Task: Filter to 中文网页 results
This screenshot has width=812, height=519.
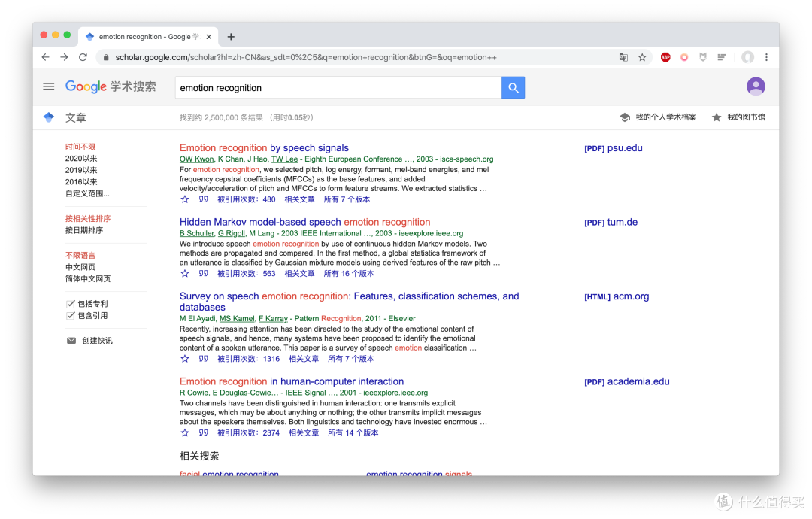Action: [80, 267]
